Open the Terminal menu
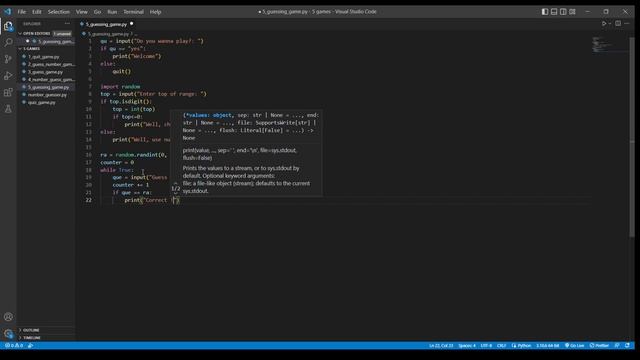 tap(133, 12)
